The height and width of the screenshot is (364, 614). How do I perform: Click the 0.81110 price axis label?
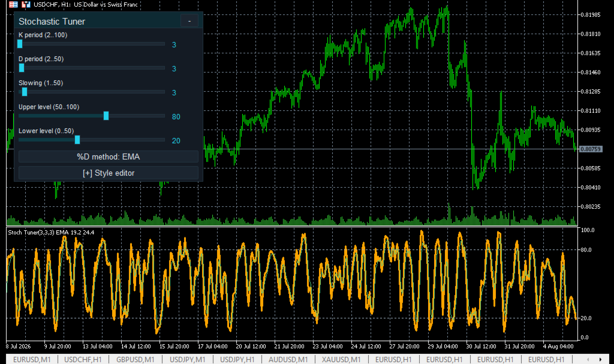(591, 110)
